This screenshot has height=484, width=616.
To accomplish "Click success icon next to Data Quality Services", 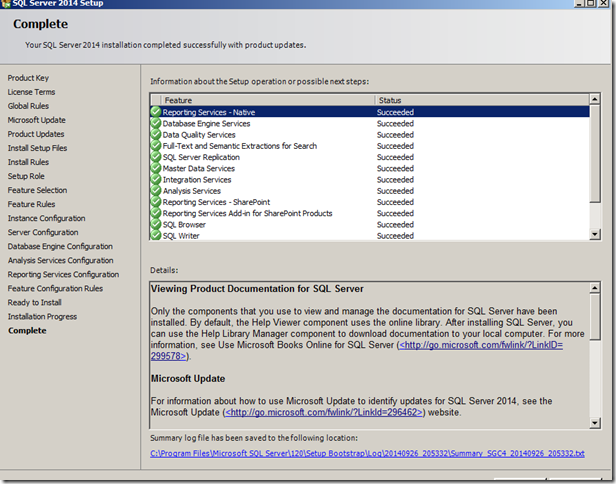I will pyautogui.click(x=156, y=135).
